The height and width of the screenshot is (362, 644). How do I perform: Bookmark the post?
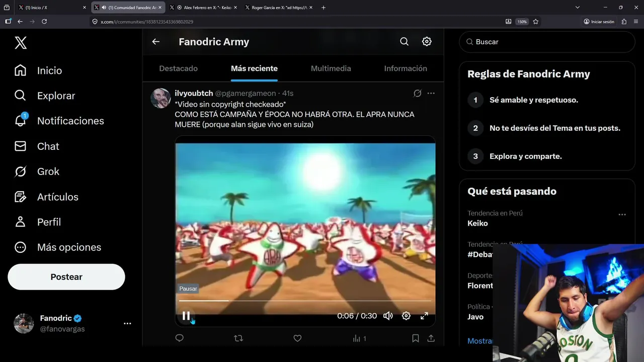click(x=416, y=338)
